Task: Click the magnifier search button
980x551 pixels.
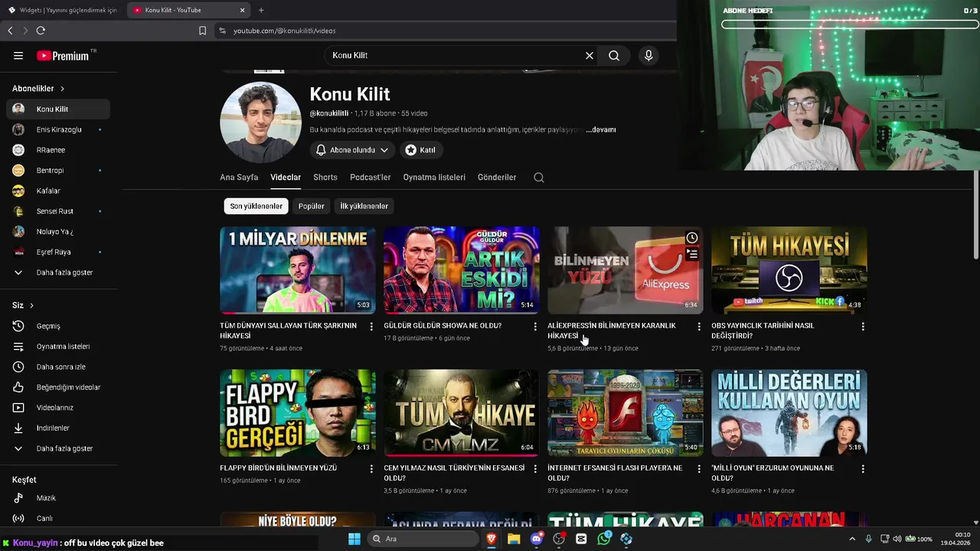Action: pyautogui.click(x=614, y=56)
